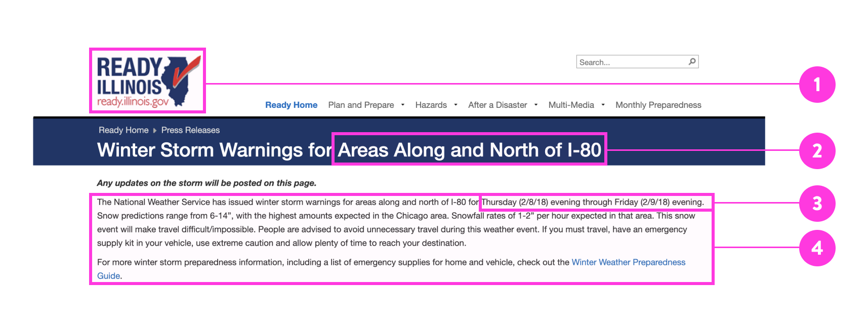Select the annotation circle numbered 3
The image size is (868, 320).
(816, 204)
